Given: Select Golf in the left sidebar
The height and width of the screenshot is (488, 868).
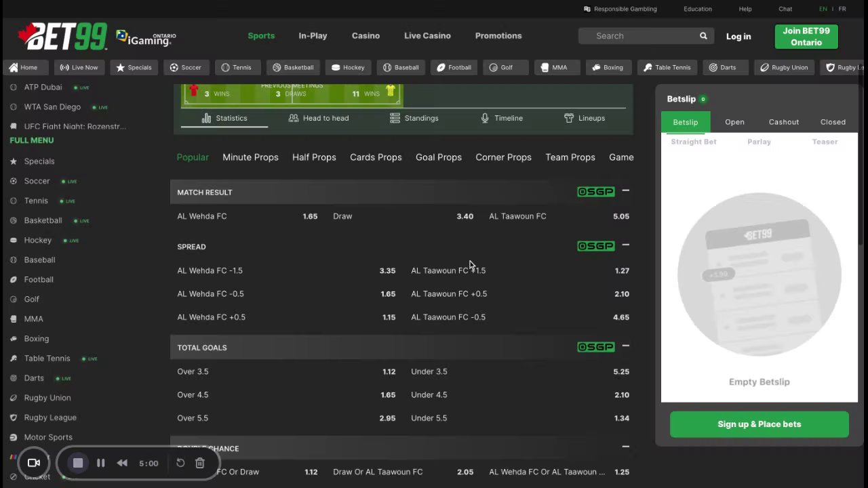Looking at the screenshot, I should coord(32,299).
